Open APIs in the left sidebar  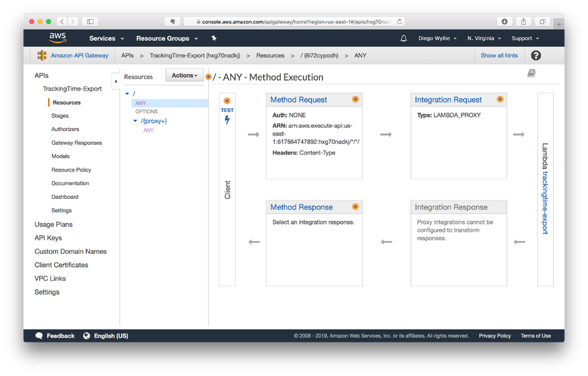click(x=42, y=75)
